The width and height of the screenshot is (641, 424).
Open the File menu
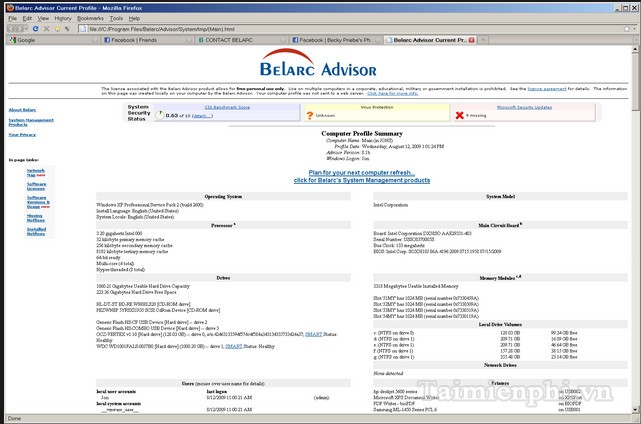[13, 18]
